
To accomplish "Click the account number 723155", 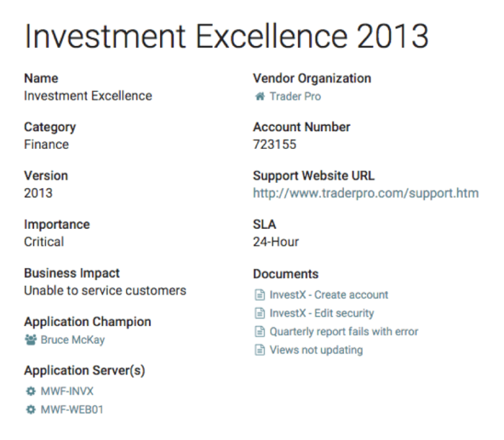I will (274, 144).
